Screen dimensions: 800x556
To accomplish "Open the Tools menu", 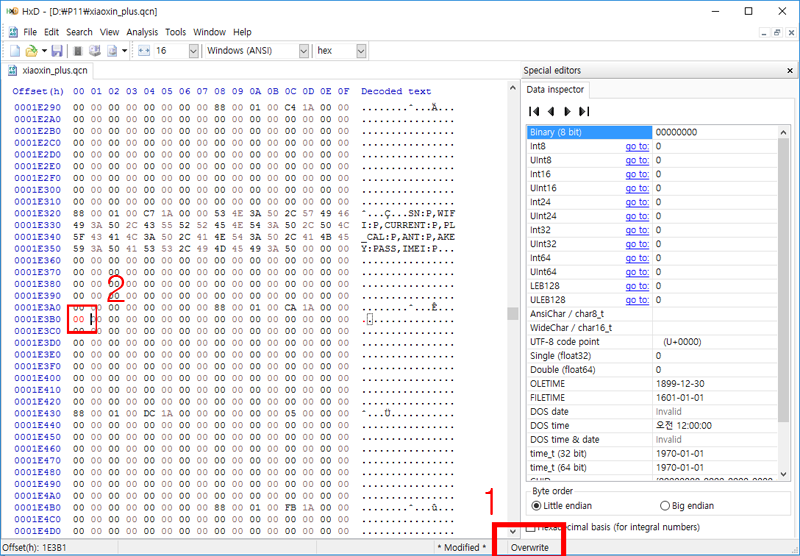I will (176, 32).
